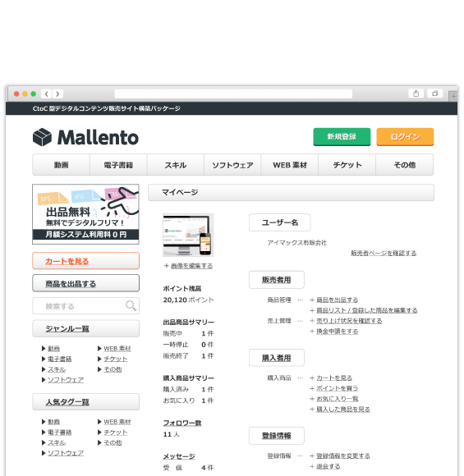Click the ユーザー名 section label

(x=279, y=222)
